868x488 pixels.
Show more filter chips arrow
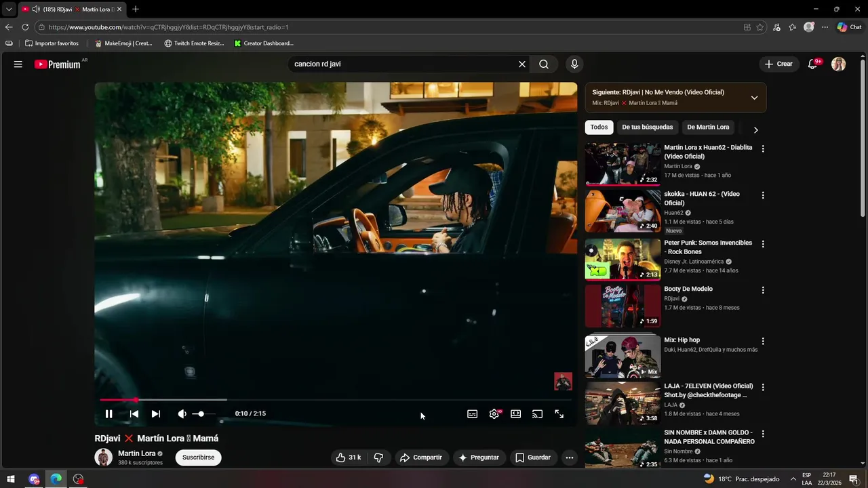(x=755, y=129)
